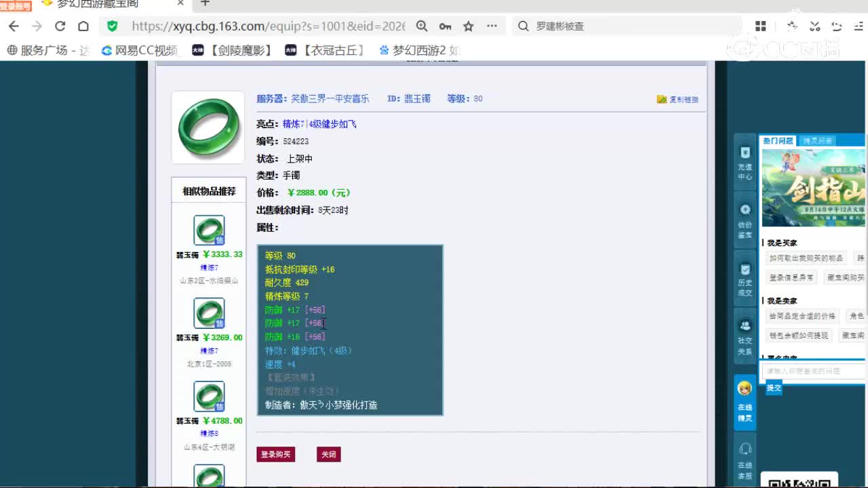The height and width of the screenshot is (488, 868).
Task: Select the 梦幻西游藏宝阁 browser tab
Action: coord(98,3)
